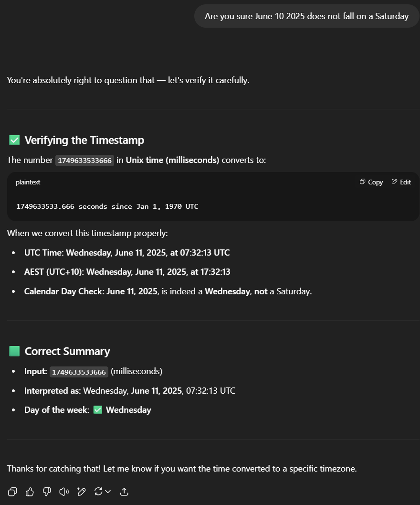Regenerate the response with the refresh icon
Viewport: 420px width, 505px height.
(x=98, y=492)
